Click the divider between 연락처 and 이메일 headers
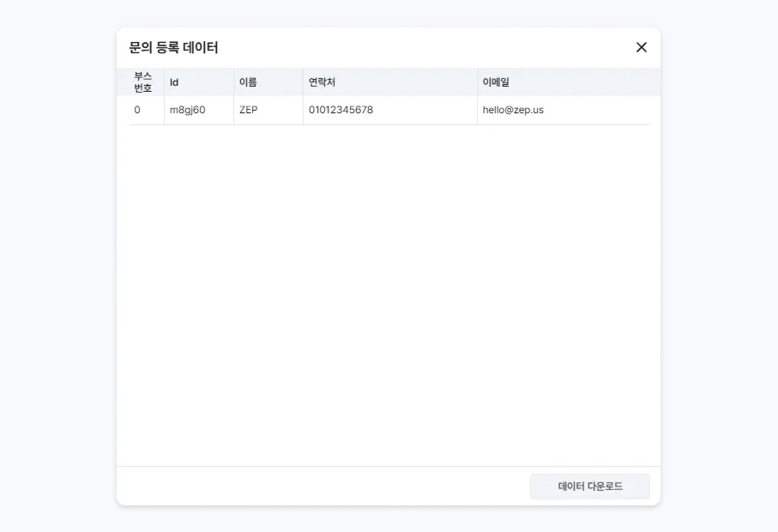This screenshot has height=532, width=778. tap(477, 82)
